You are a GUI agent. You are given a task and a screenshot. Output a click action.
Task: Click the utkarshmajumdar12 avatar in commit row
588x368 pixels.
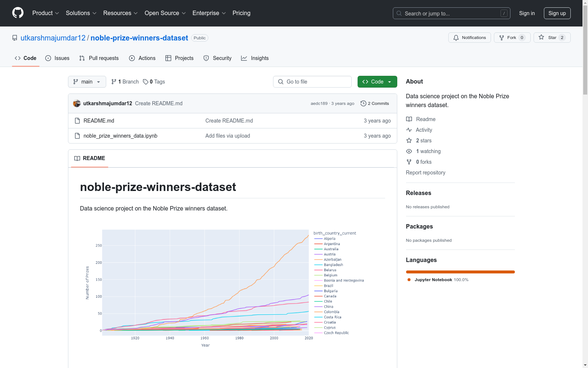[x=77, y=103]
